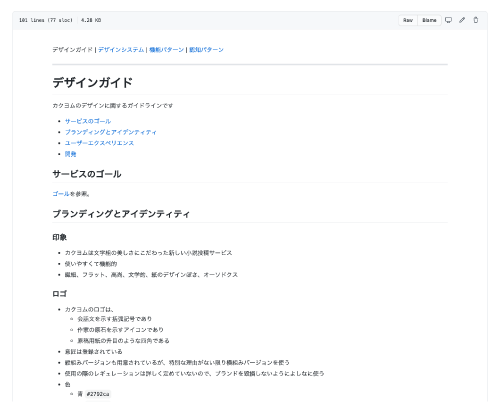Click the サービスのゴール section heading
Image resolution: width=500 pixels, height=402 pixels.
pos(87,174)
